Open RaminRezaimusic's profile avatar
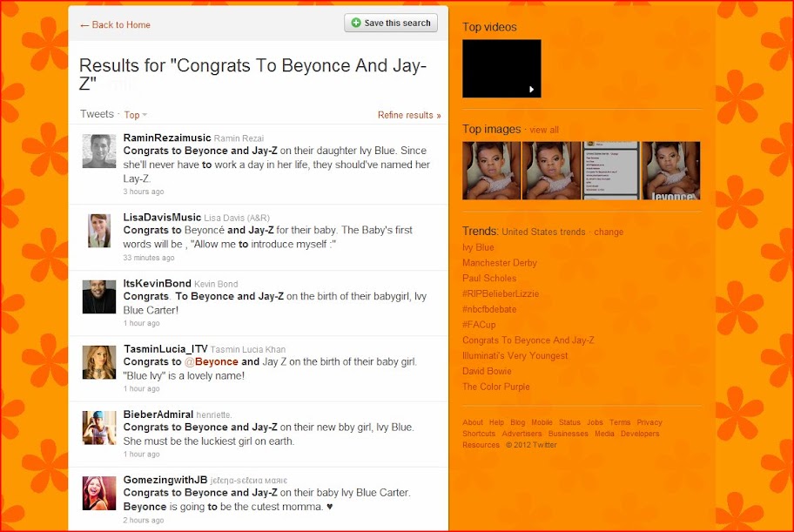 click(x=99, y=151)
